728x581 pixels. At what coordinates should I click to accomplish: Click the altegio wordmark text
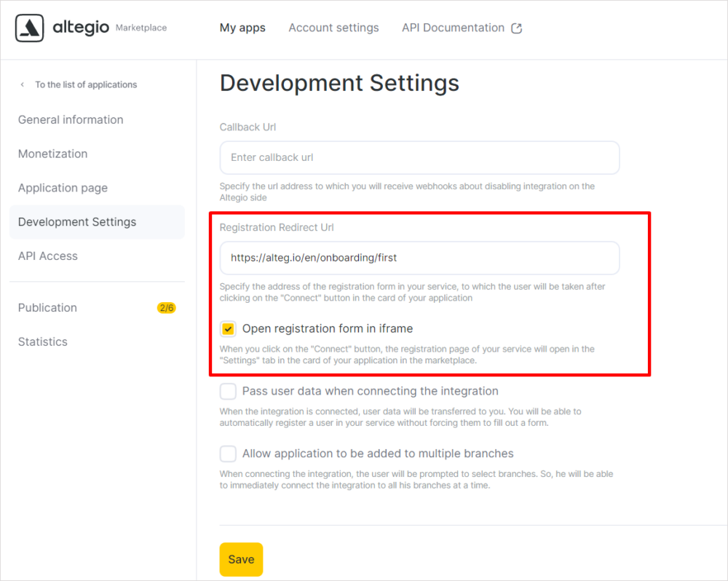pos(81,28)
